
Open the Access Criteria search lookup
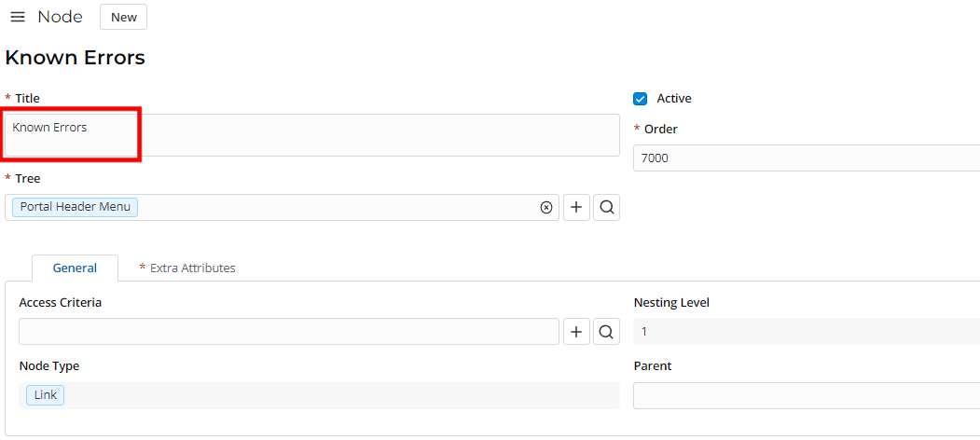(x=606, y=332)
